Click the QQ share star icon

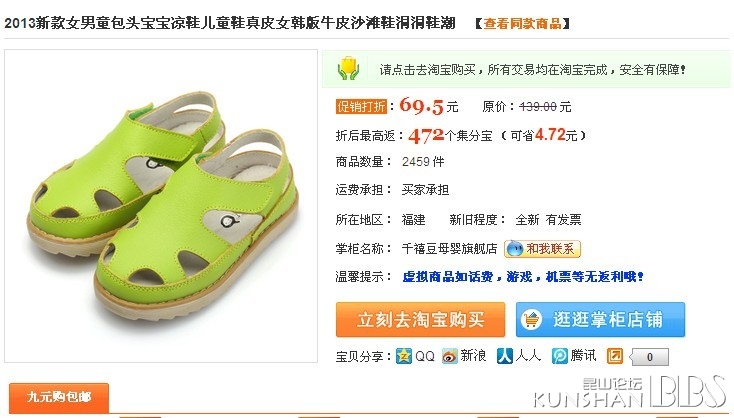click(x=404, y=357)
